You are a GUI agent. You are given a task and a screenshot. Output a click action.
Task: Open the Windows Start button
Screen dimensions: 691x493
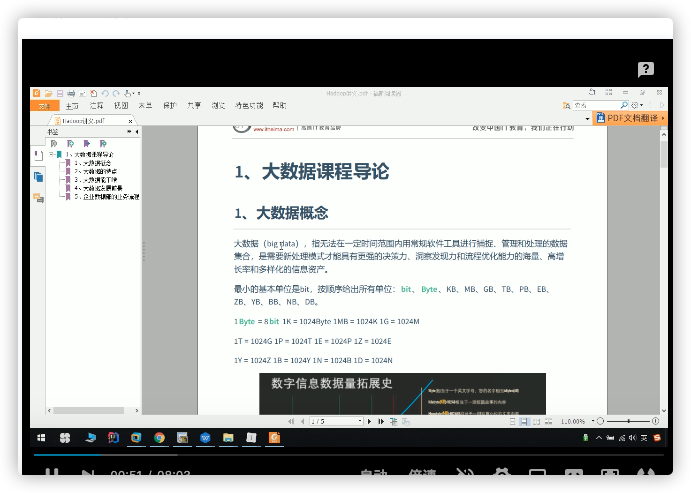pyautogui.click(x=41, y=438)
